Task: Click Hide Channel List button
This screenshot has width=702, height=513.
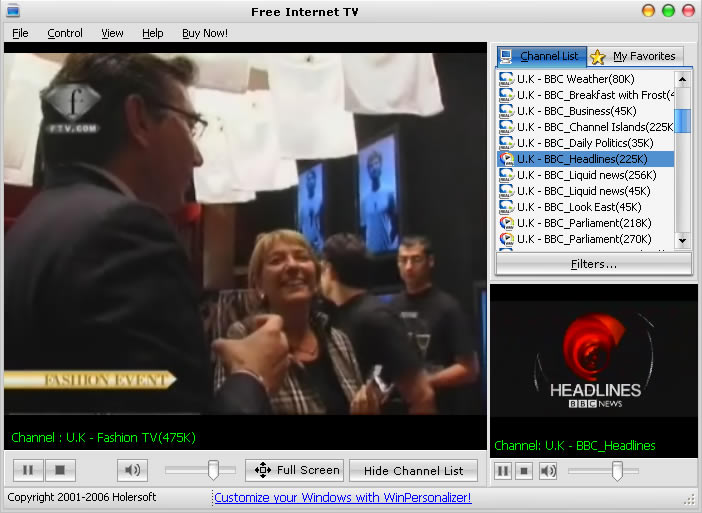Action: coord(413,470)
